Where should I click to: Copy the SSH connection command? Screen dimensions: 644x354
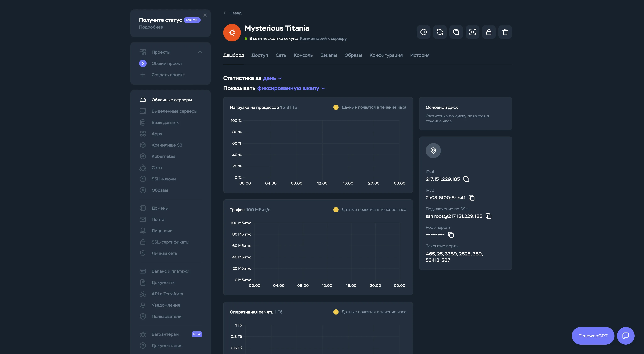[489, 216]
